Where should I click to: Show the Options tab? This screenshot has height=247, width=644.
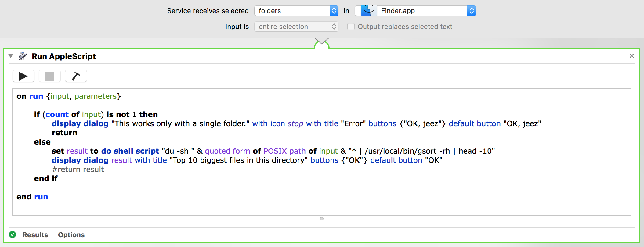point(71,235)
